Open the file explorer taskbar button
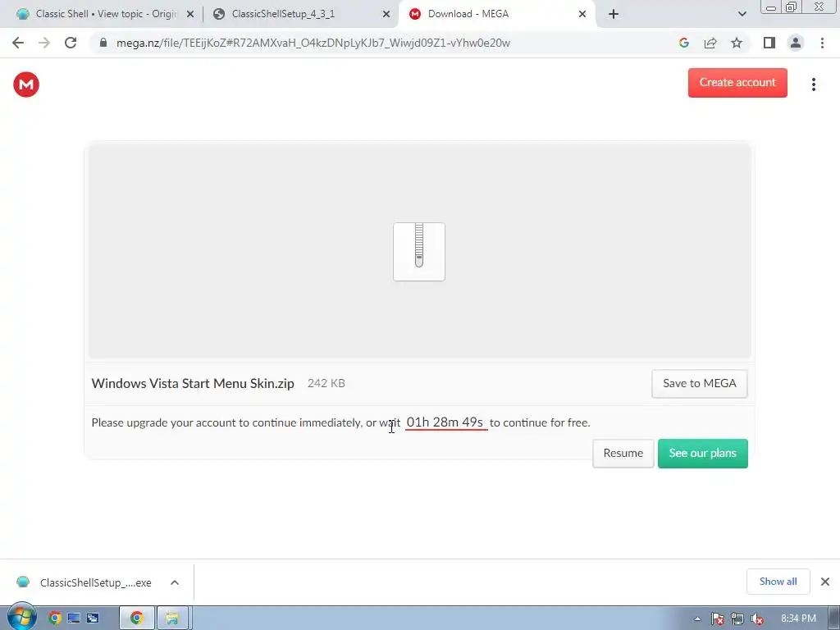Image resolution: width=840 pixels, height=630 pixels. click(x=172, y=619)
